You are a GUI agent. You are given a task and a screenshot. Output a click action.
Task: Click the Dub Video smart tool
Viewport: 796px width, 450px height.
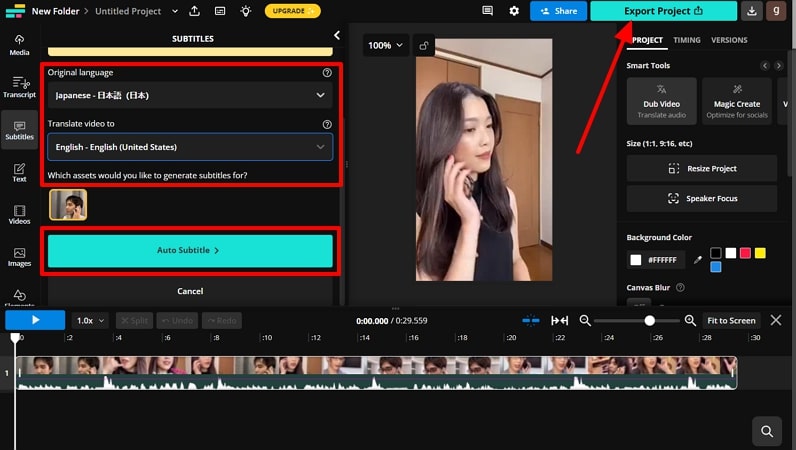coord(661,102)
